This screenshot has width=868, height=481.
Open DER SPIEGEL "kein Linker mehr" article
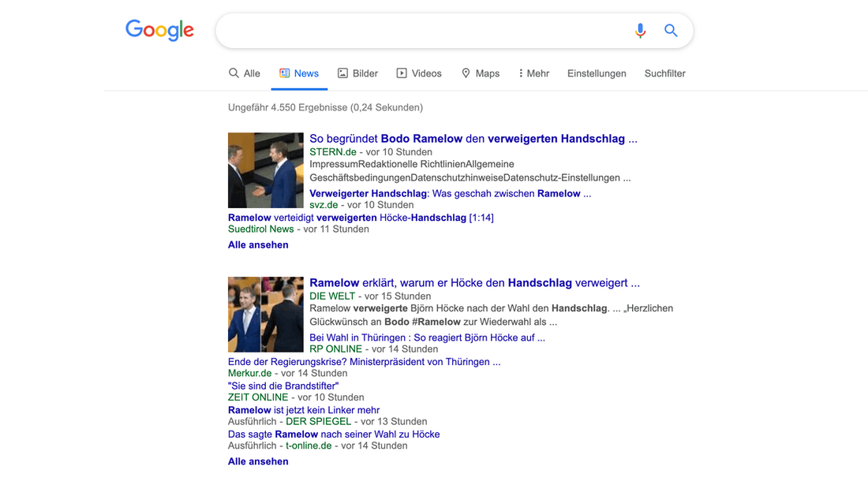(x=304, y=410)
